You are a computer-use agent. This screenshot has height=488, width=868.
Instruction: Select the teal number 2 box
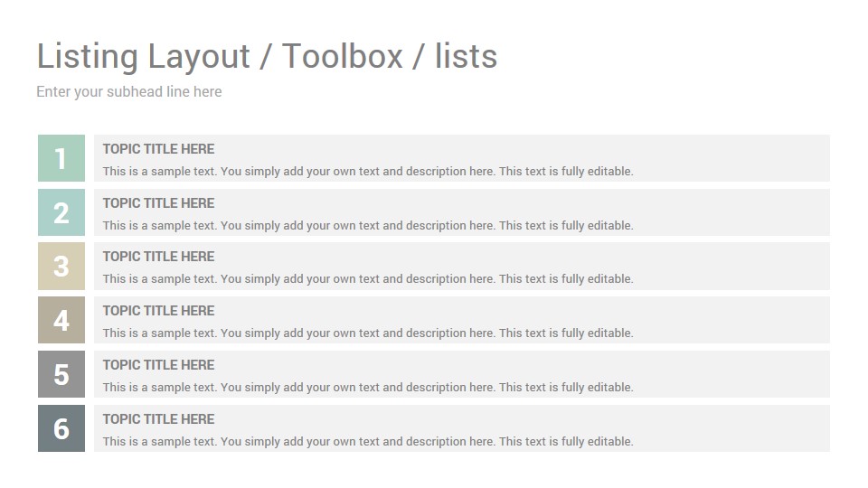61,212
